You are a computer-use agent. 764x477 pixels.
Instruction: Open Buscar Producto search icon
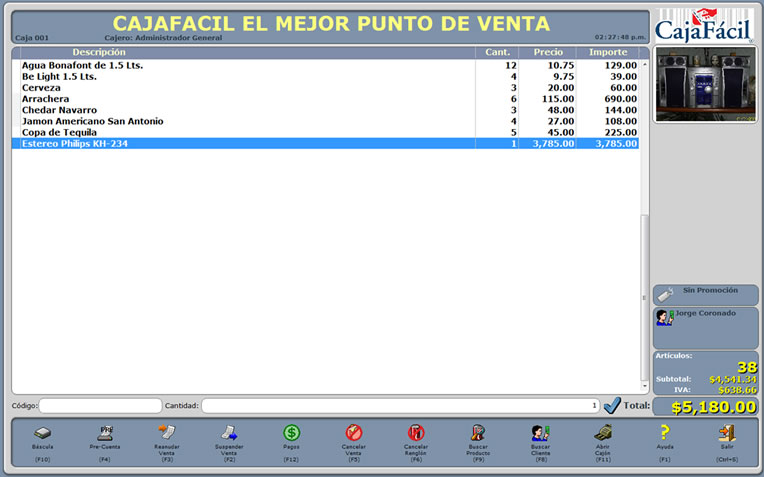[478, 433]
